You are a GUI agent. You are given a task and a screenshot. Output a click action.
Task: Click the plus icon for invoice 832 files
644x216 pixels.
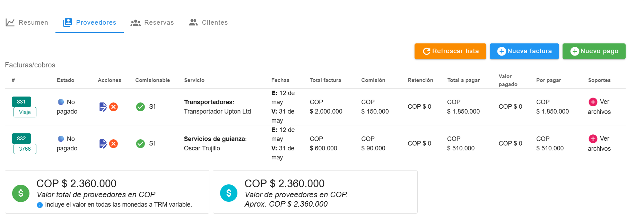coord(593,139)
